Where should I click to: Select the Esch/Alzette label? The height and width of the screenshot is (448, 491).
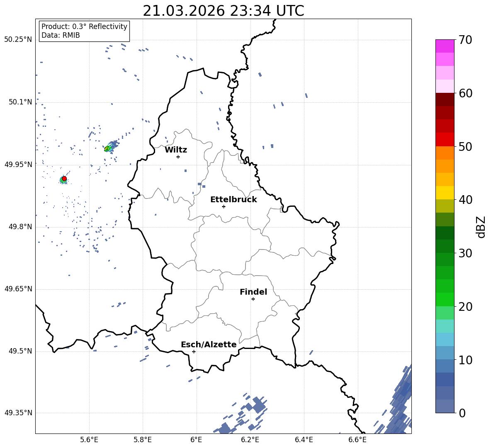(x=209, y=344)
